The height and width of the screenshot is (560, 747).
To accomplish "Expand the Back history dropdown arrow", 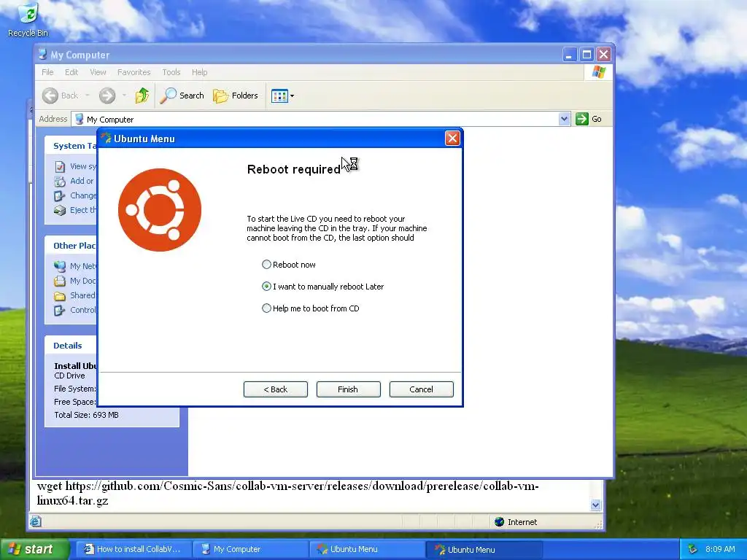I will click(x=88, y=96).
